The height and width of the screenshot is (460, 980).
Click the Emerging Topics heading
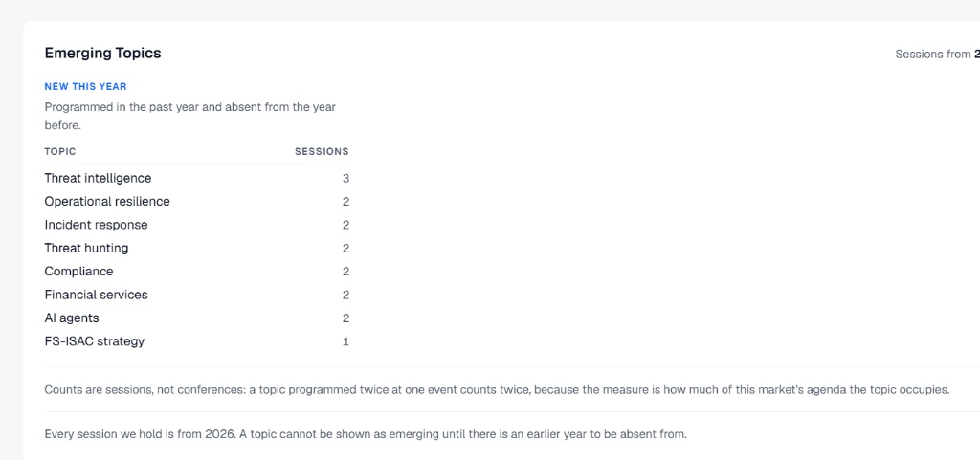[x=102, y=53]
